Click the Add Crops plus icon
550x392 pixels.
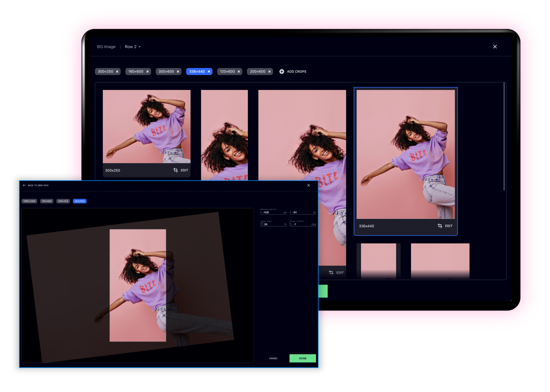click(281, 71)
